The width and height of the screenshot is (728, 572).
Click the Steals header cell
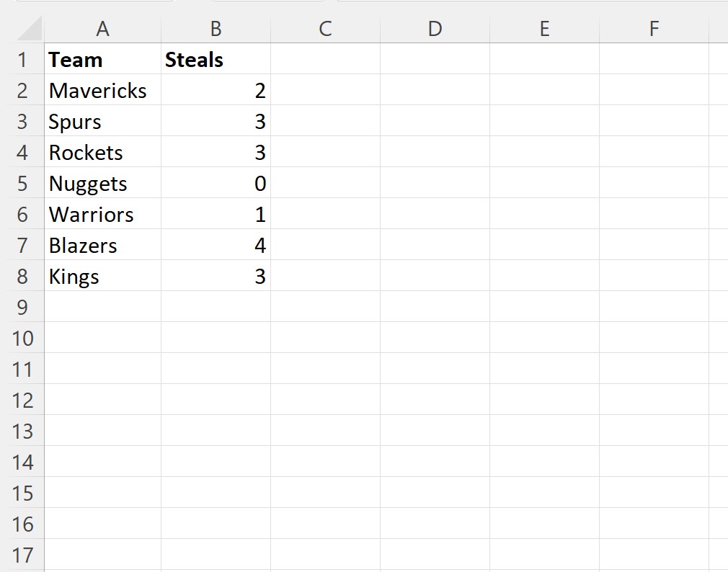tap(216, 59)
